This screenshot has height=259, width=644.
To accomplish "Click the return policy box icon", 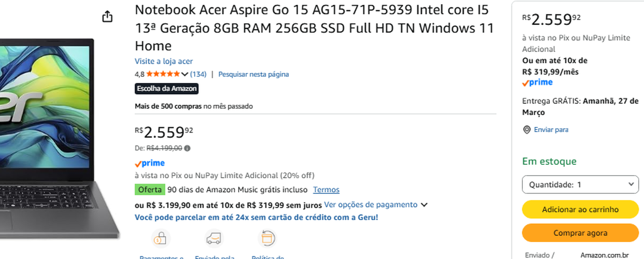I will point(267,238).
